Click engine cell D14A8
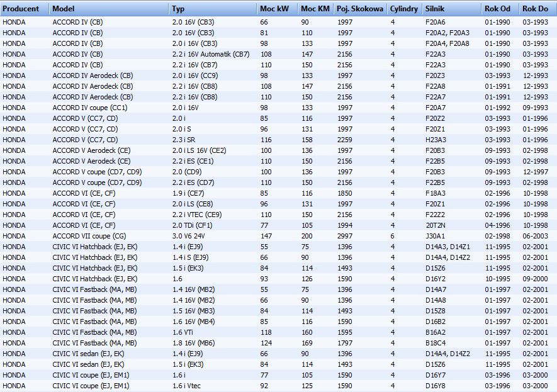This screenshot has width=557, height=392. (x=436, y=300)
